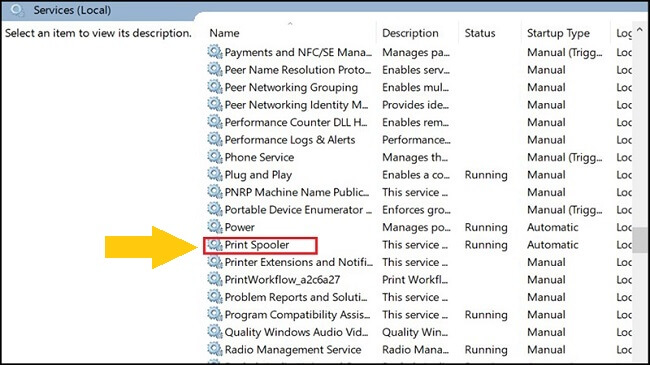Click the gear icon for Payments and NFC/SE Manager
Viewport: 650px width, 365px height.
coord(215,52)
